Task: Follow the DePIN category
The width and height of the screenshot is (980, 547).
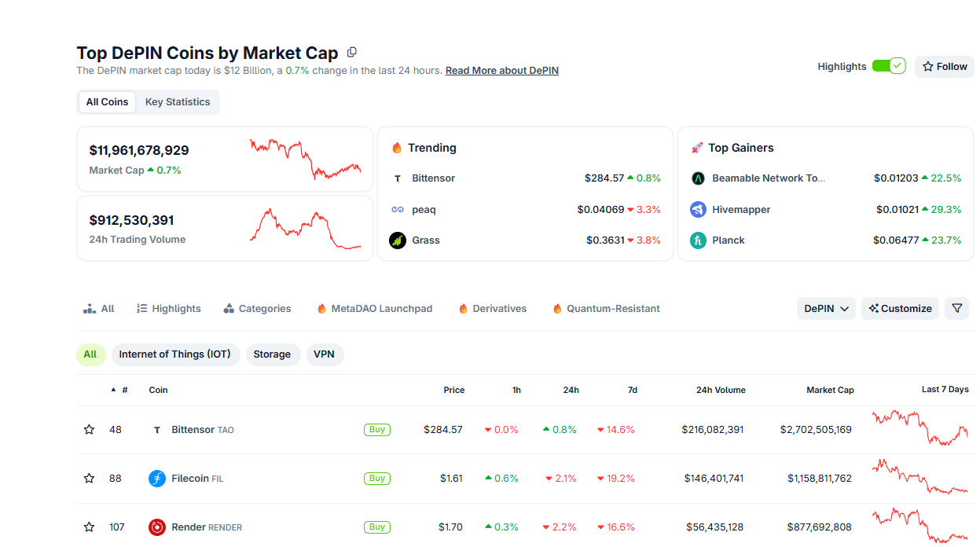Action: pyautogui.click(x=944, y=67)
